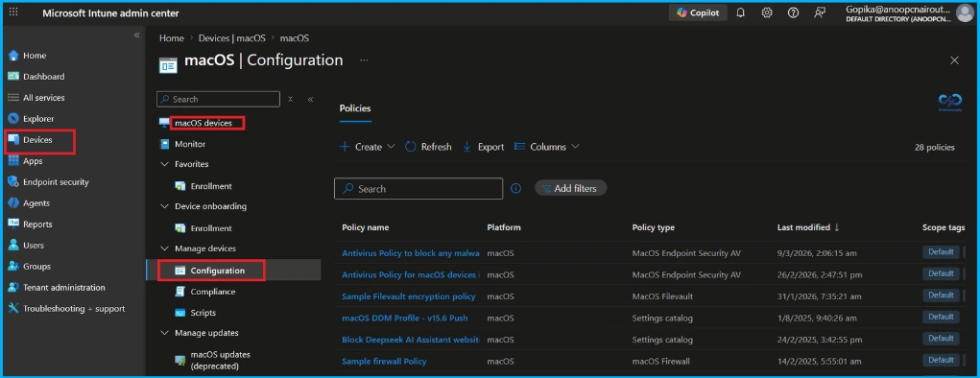Open the settings gear in header

(767, 12)
